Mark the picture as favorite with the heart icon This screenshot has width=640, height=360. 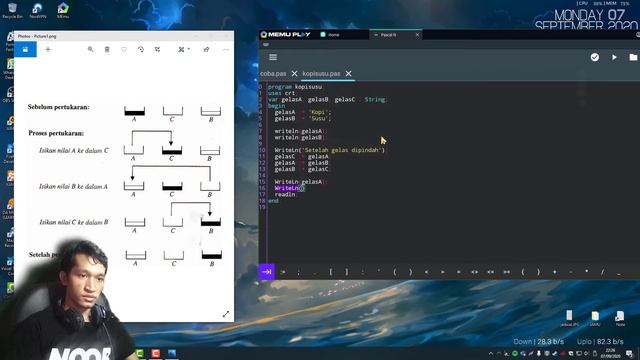[124, 49]
